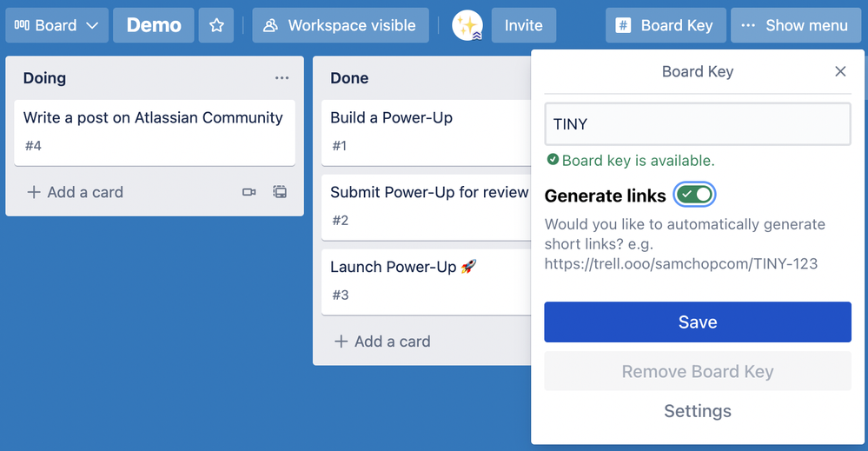Close the Board Key popup
This screenshot has height=451, width=868.
[840, 71]
